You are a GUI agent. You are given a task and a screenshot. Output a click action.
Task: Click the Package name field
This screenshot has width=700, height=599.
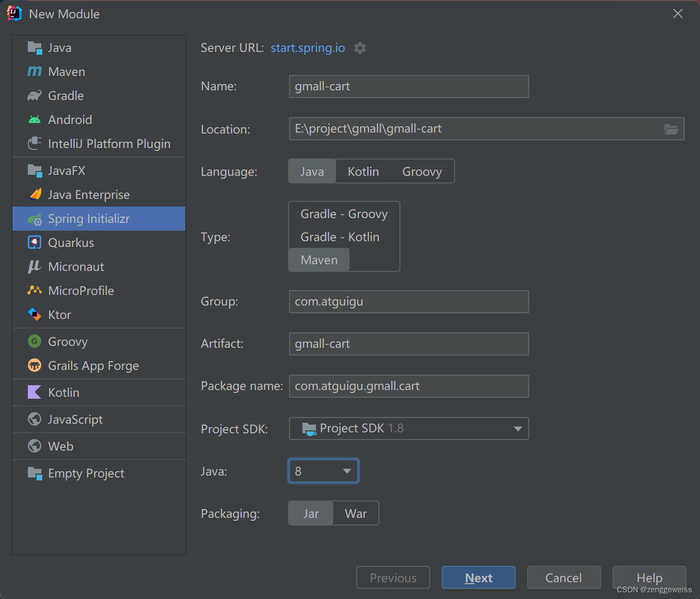409,386
